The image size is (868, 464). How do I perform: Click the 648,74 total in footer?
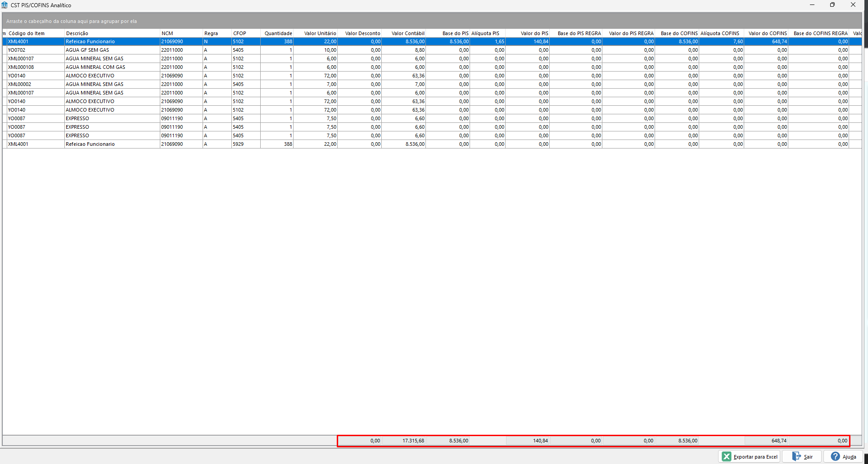(x=779, y=441)
